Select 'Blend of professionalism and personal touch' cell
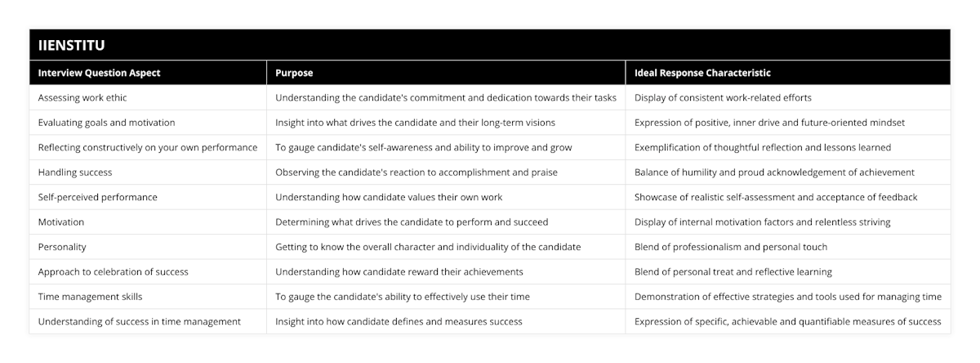The height and width of the screenshot is (363, 980). tap(731, 247)
